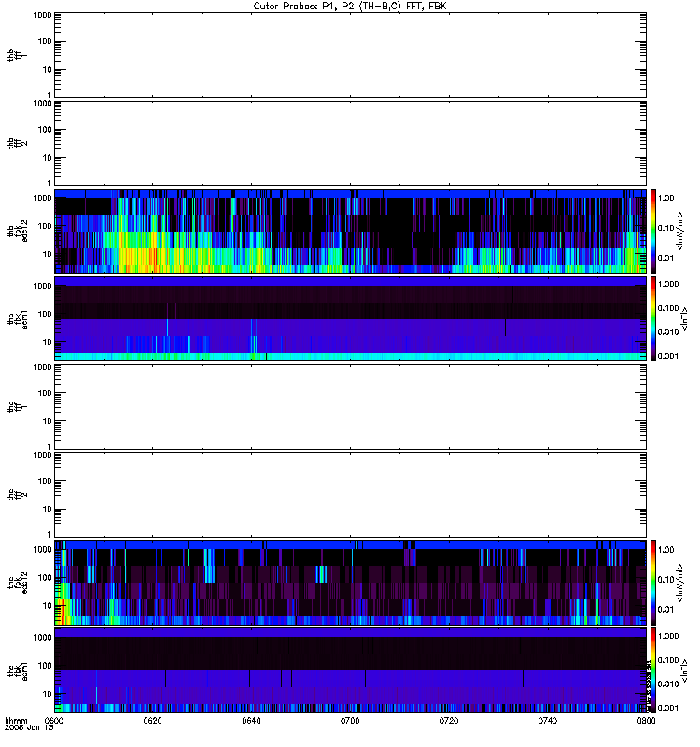Image resolution: width=700 pixels, height=747 pixels.
Task: Click the "thb fbk edc12" y-axis title
Action: [17, 231]
